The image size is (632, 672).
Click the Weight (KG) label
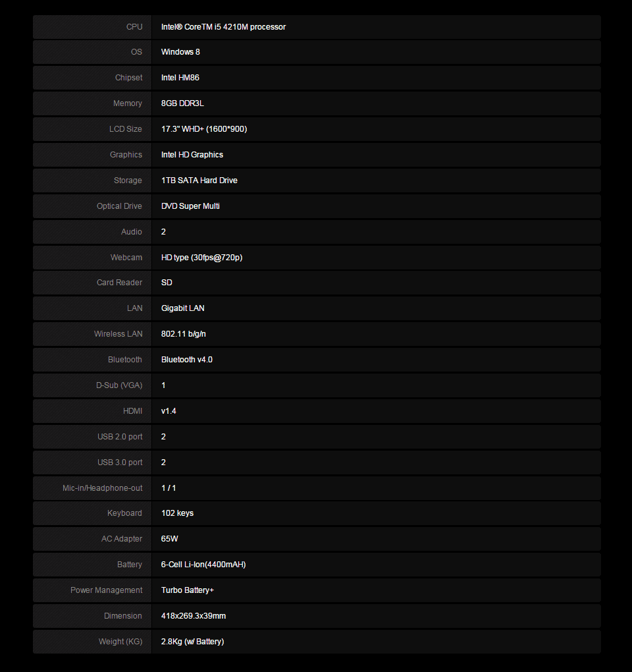point(120,642)
